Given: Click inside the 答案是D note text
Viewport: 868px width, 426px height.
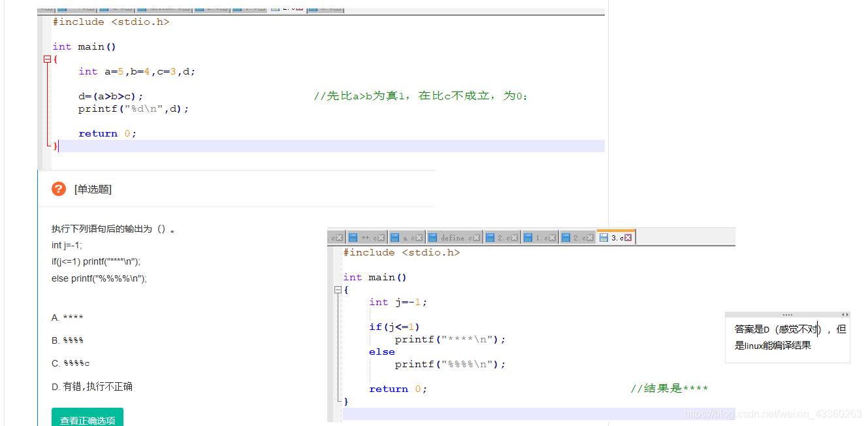Looking at the screenshot, I should (x=790, y=337).
